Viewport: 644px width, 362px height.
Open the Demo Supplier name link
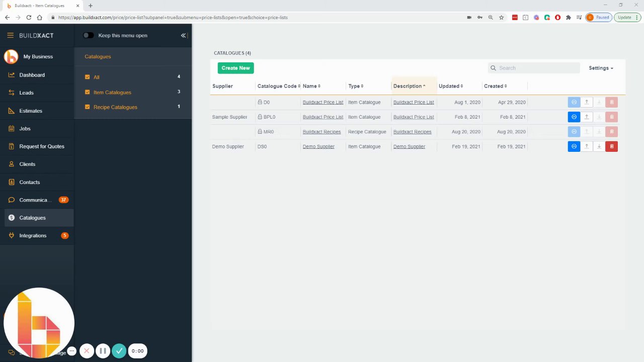[x=318, y=146]
